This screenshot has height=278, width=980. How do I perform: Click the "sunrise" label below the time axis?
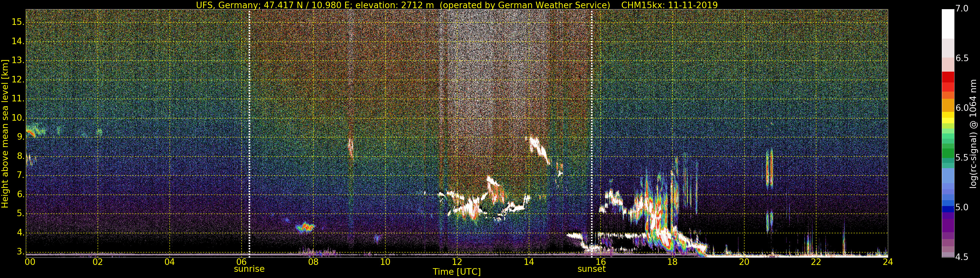[249, 269]
